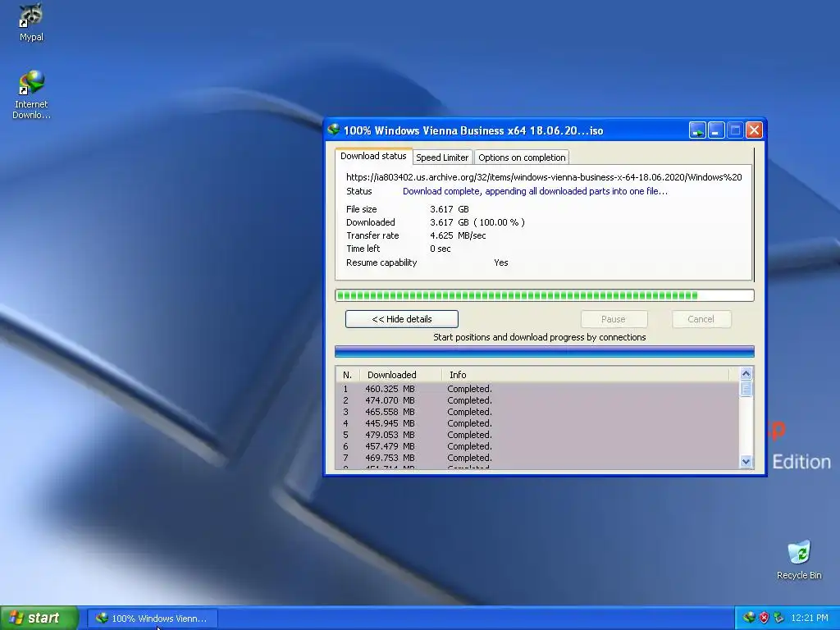This screenshot has width=840, height=630.
Task: Click the File size value 3.617 GB
Action: click(x=450, y=209)
